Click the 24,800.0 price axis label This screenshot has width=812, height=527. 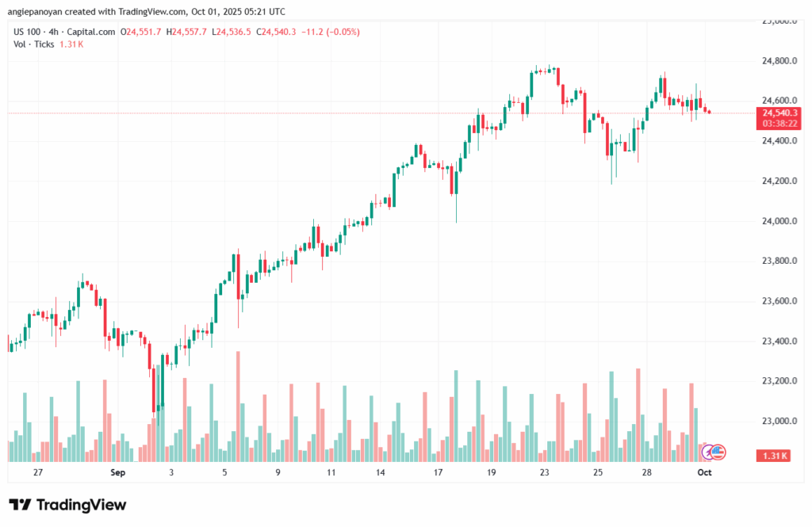click(x=776, y=61)
